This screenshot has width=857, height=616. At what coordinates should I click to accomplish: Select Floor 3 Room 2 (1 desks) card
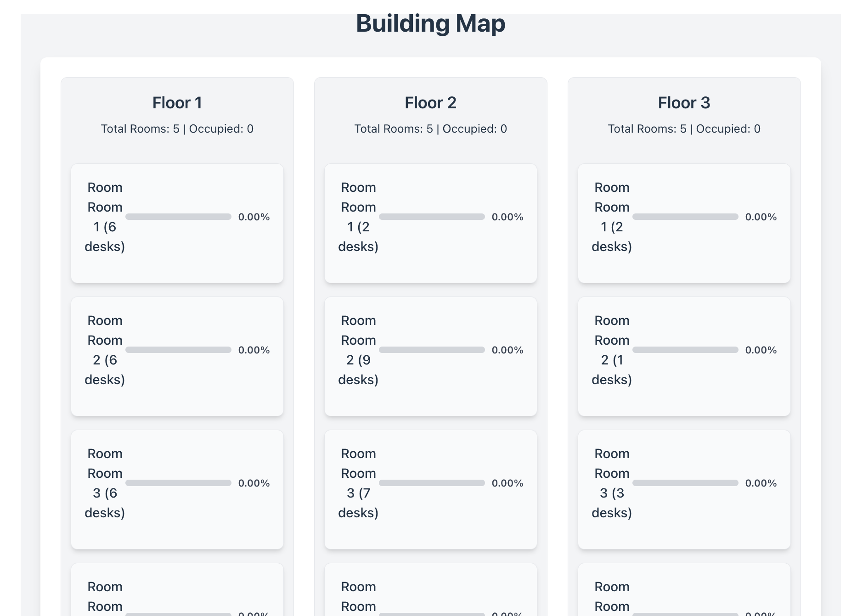pos(684,357)
